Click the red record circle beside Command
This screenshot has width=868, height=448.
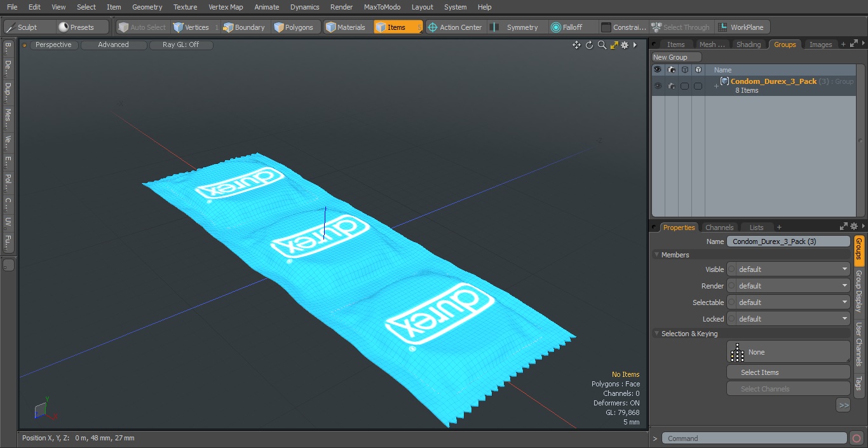click(x=857, y=438)
